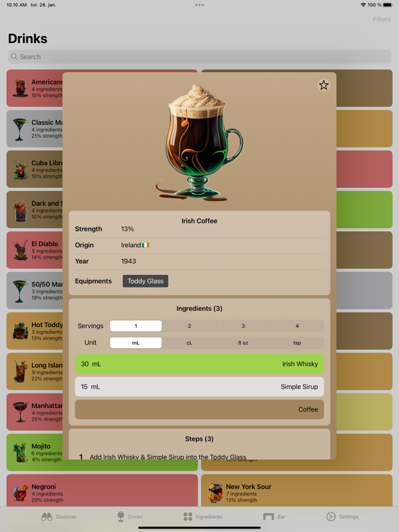The width and height of the screenshot is (399, 532).
Task: Open the Discover tab
Action: coord(59,517)
